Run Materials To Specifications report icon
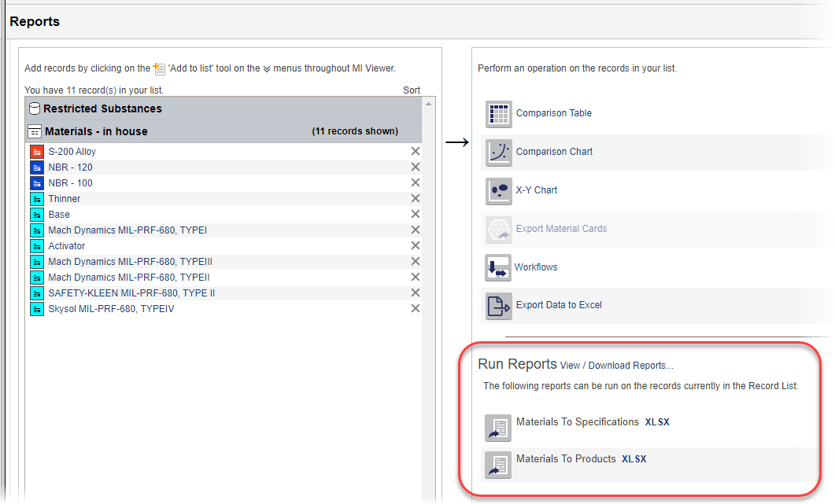 tap(498, 428)
